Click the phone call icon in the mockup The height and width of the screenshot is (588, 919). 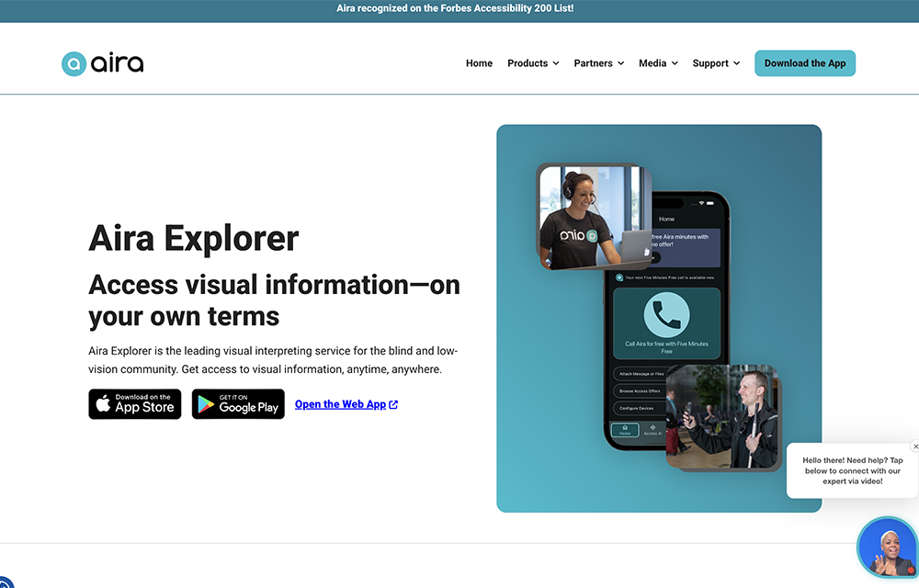tap(666, 315)
